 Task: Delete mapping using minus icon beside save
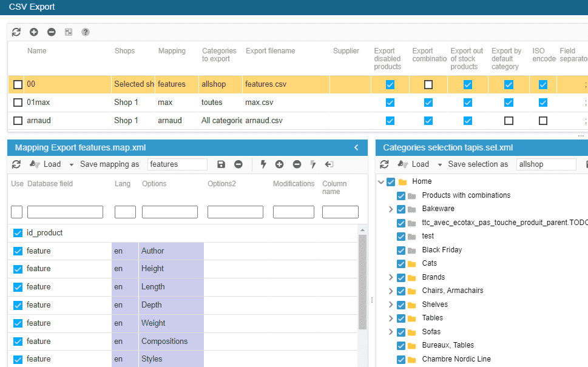[x=238, y=164]
